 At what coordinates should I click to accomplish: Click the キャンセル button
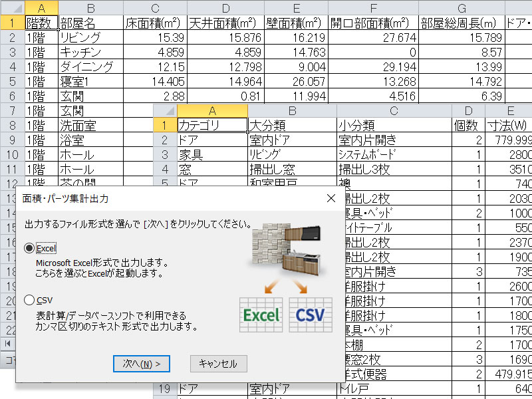[218, 364]
